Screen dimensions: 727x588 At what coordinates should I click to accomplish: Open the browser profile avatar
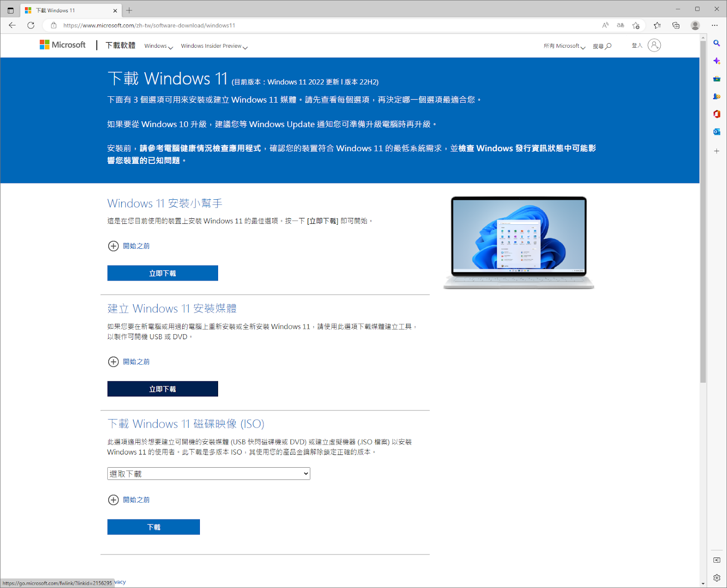(x=695, y=25)
